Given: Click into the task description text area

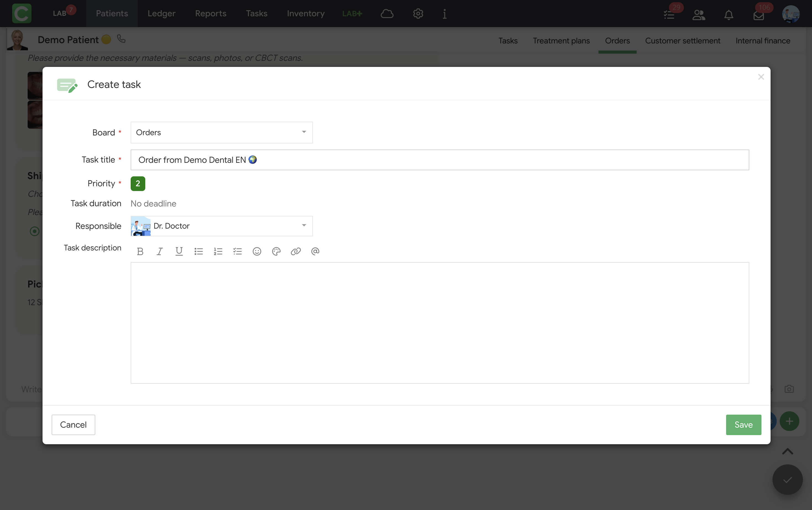Looking at the screenshot, I should click(x=440, y=323).
